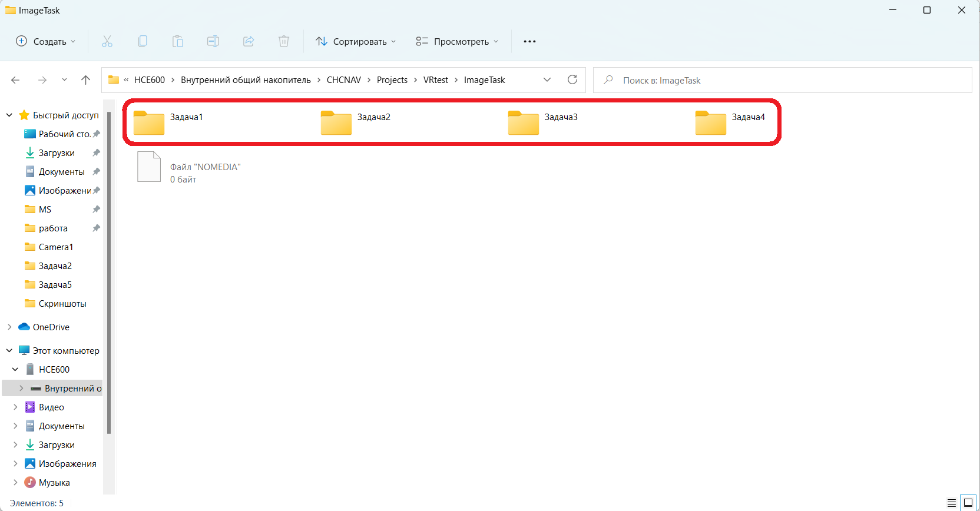Image resolution: width=980 pixels, height=511 pixels.
Task: Open the Сортировать menu
Action: pyautogui.click(x=356, y=41)
